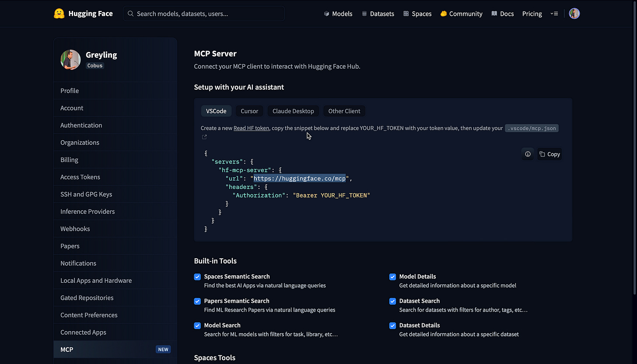Image resolution: width=637 pixels, height=364 pixels.
Task: Select MCP in the sidebar
Action: pyautogui.click(x=115, y=350)
